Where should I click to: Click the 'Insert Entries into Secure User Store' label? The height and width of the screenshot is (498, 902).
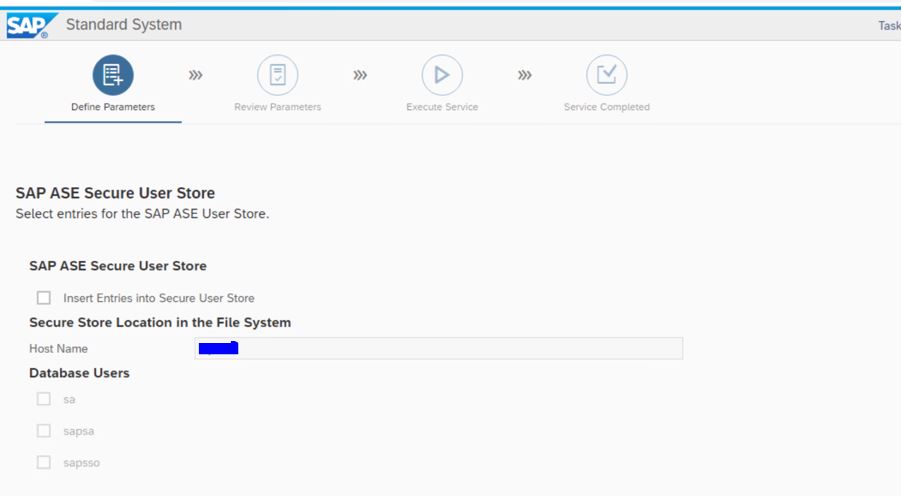click(x=159, y=298)
